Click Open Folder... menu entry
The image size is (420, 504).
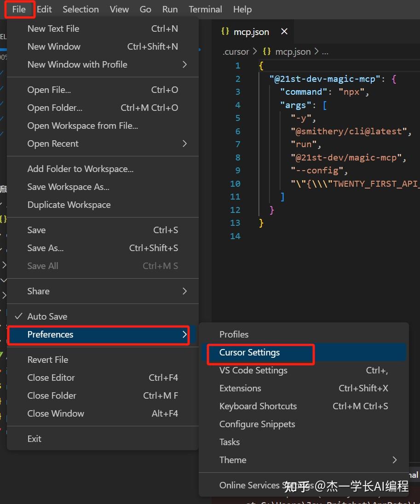(x=55, y=108)
